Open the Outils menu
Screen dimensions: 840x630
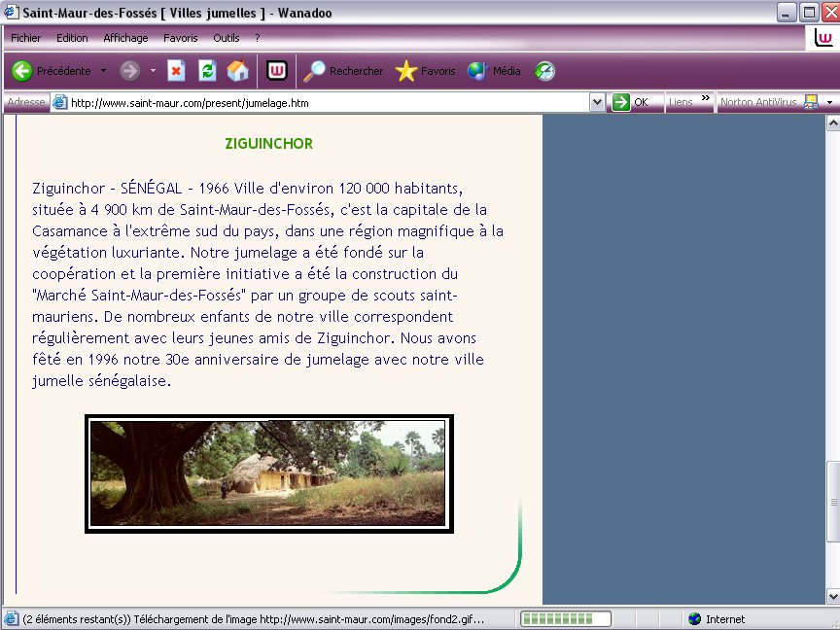tap(227, 38)
